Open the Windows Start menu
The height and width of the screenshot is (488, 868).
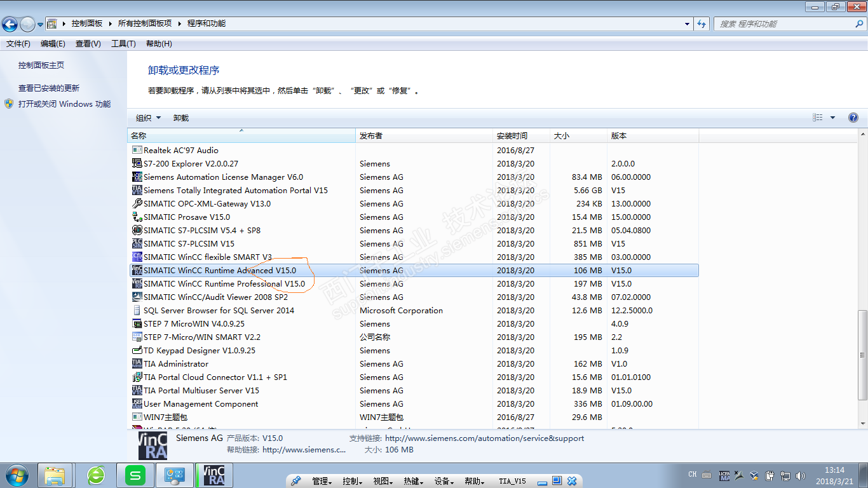[16, 475]
